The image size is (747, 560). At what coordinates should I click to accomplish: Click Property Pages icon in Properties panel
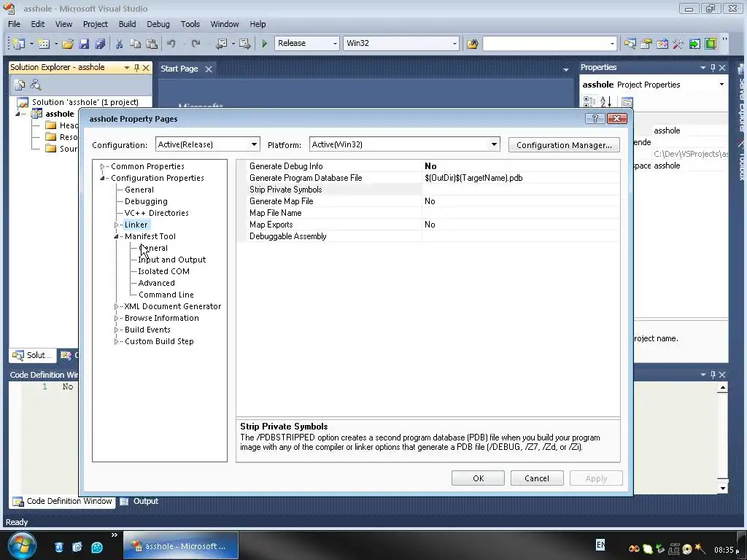coord(627,101)
